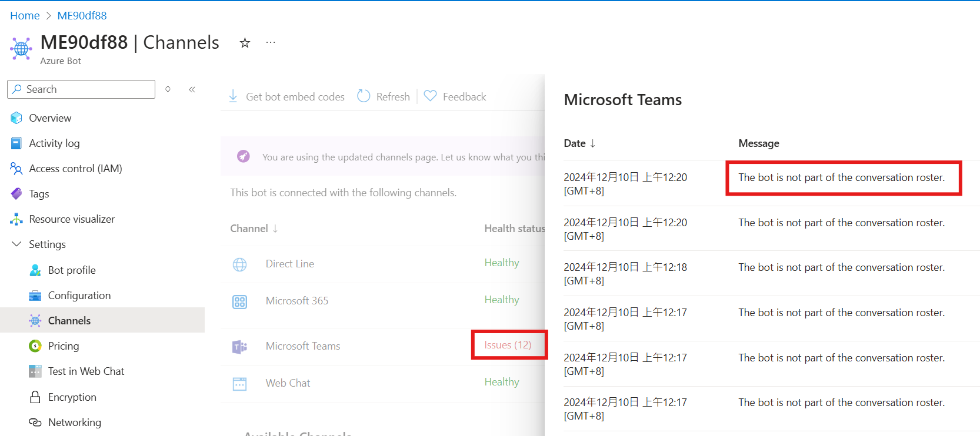Open the Direct Line channel

(x=290, y=264)
